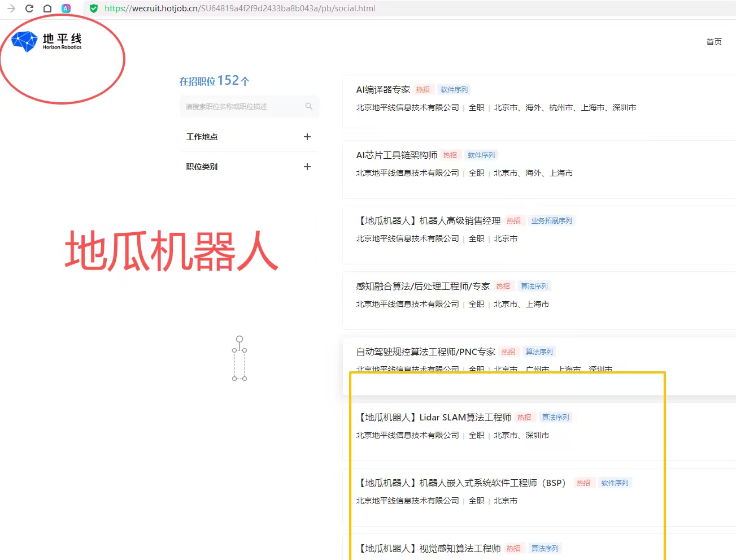Expand the 工作地点 filter
This screenshot has width=736, height=560.
(x=307, y=137)
